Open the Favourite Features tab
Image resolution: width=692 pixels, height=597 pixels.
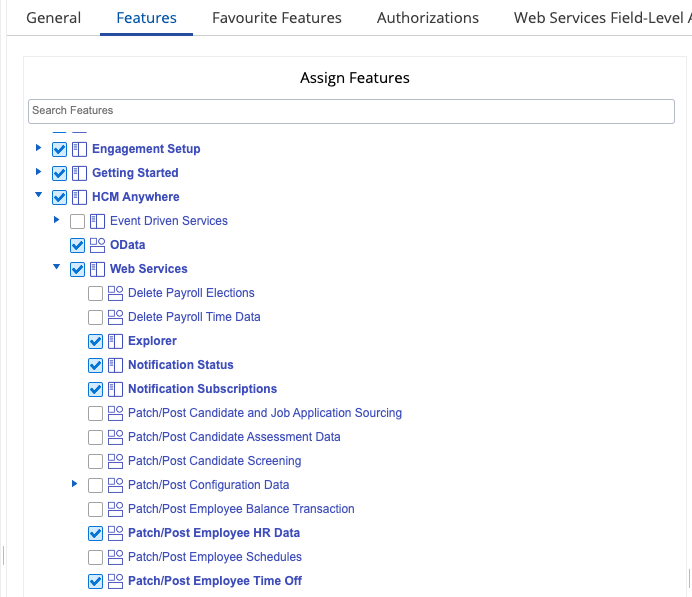[277, 18]
